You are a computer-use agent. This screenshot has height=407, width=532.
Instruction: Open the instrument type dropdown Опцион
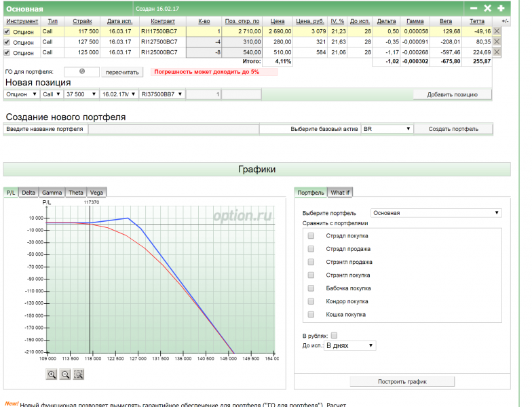click(x=22, y=94)
